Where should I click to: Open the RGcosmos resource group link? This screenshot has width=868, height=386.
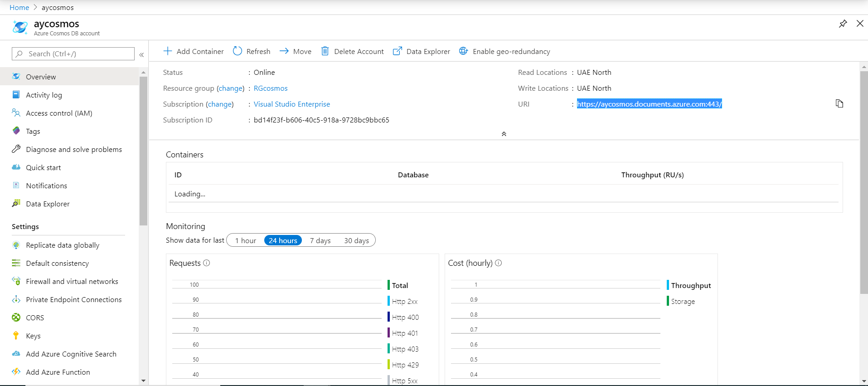(x=271, y=88)
